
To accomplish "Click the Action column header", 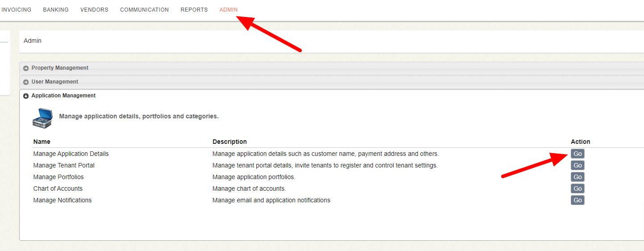I will (581, 142).
